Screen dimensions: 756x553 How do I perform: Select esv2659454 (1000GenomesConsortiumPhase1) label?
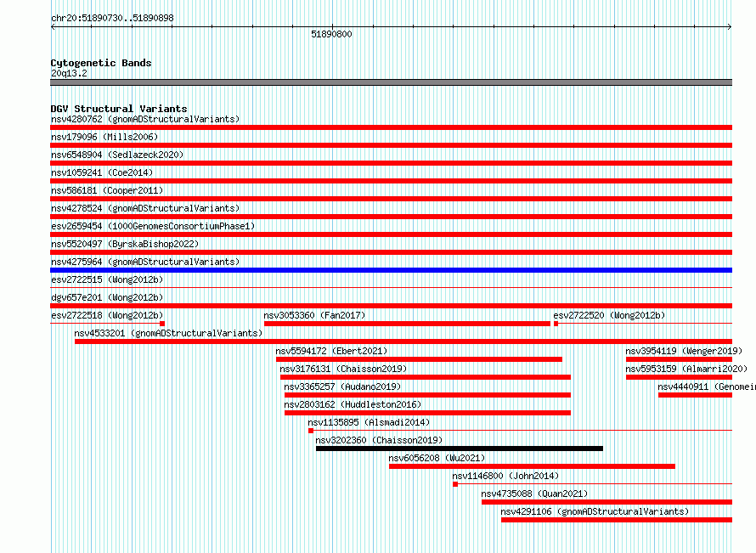click(153, 226)
